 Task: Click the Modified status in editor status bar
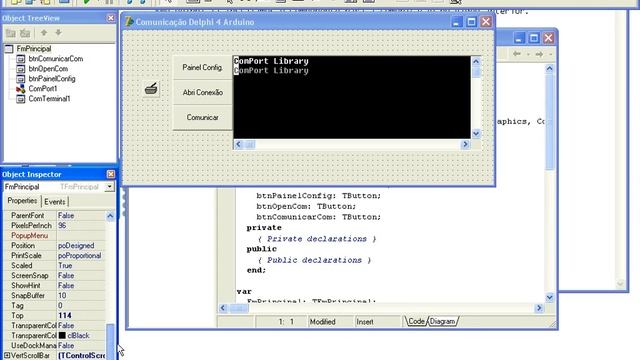pyautogui.click(x=322, y=322)
